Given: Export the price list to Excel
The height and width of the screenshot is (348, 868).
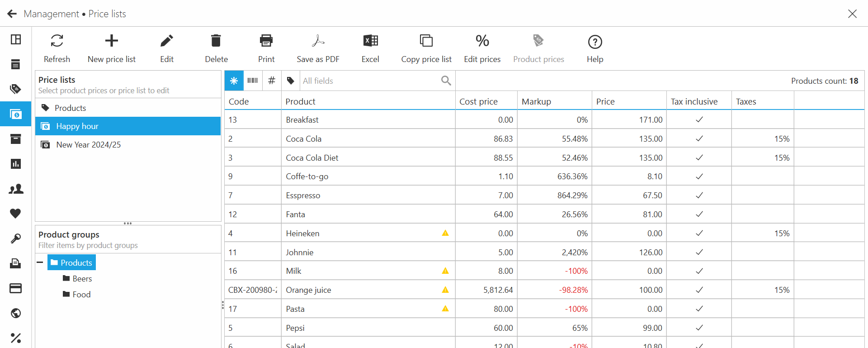Looking at the screenshot, I should tap(370, 41).
